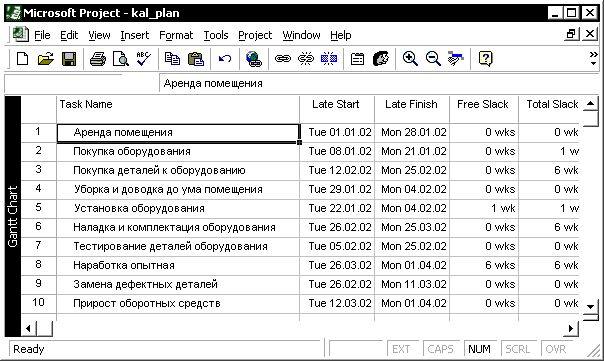604x361 pixels.
Task: Zoom in with the plus magnifier
Action: click(x=410, y=59)
